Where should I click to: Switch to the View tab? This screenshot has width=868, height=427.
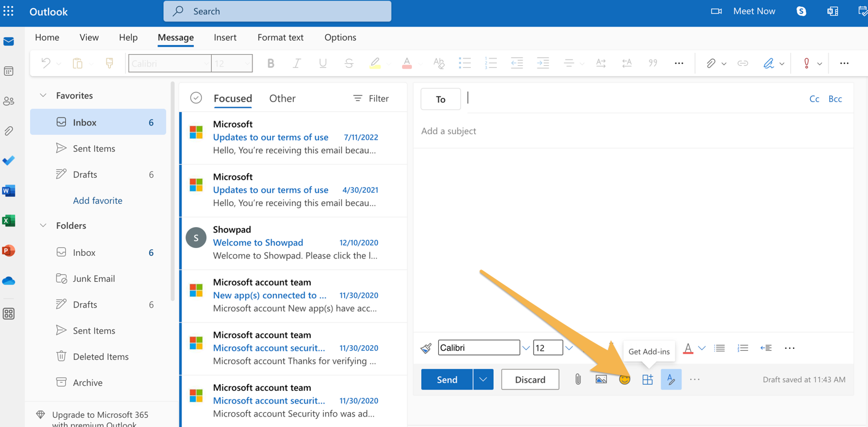point(89,38)
